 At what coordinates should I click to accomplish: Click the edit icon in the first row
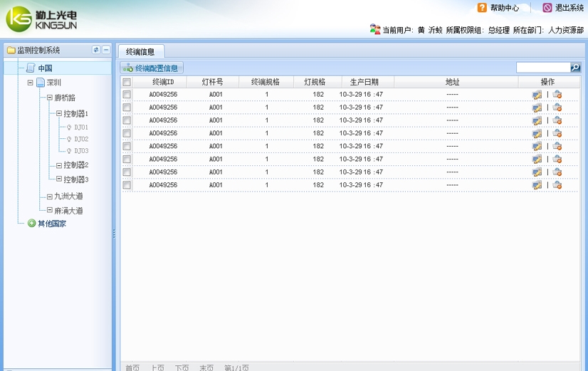[x=537, y=95]
